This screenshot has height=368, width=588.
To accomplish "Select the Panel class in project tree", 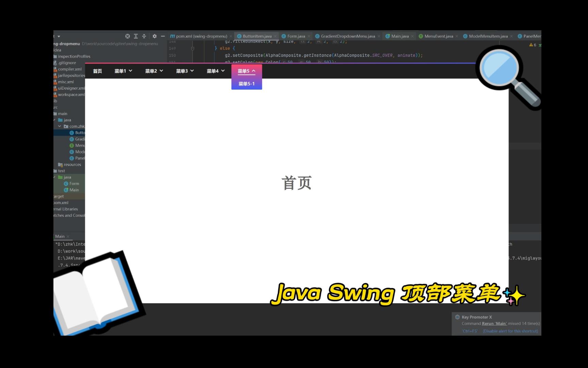I will [77, 158].
